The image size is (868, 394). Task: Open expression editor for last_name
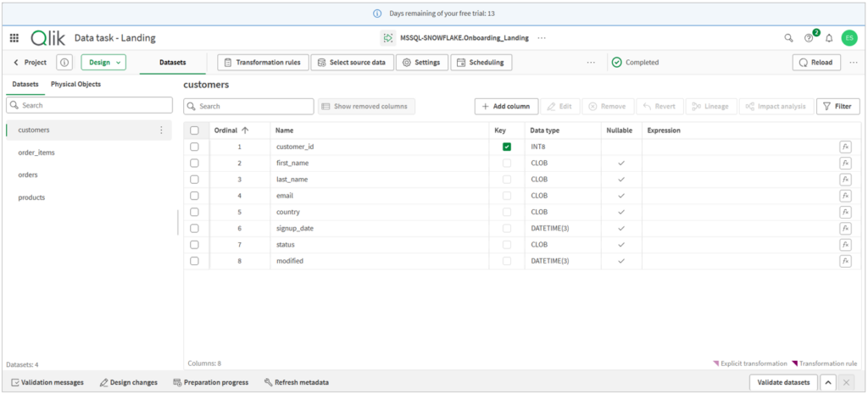point(845,180)
